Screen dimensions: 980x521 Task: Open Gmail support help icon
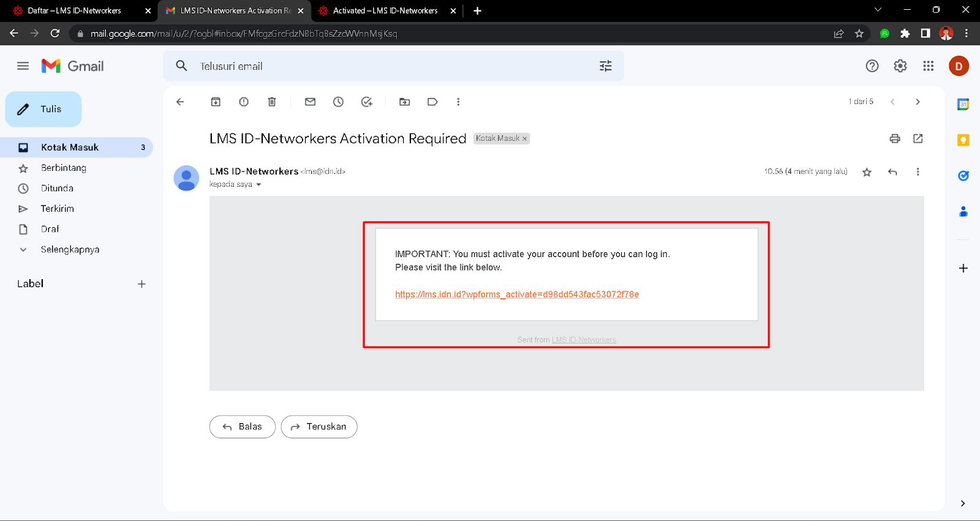pos(872,66)
